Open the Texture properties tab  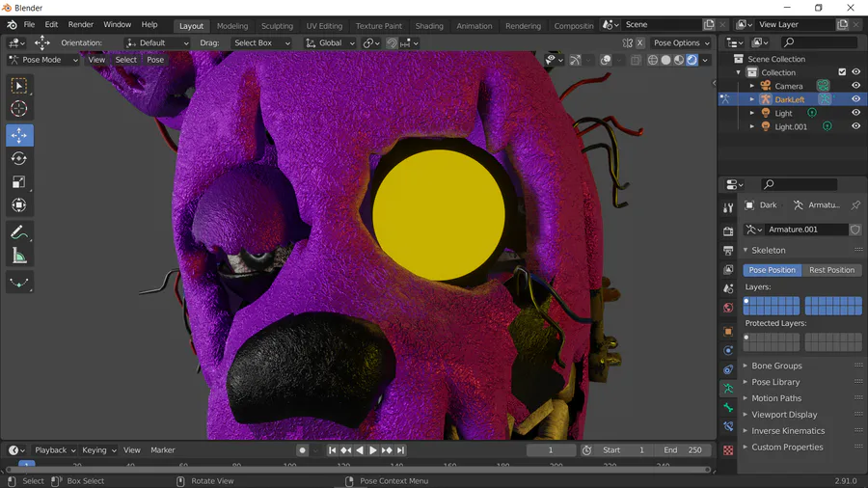728,450
